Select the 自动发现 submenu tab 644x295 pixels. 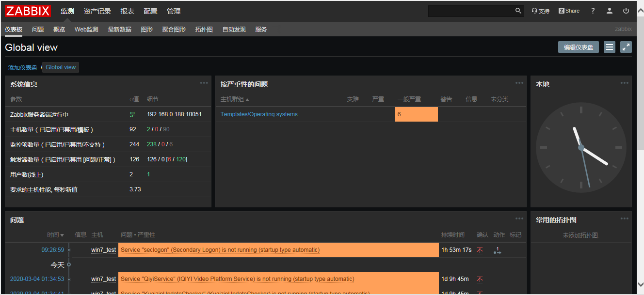pos(234,30)
